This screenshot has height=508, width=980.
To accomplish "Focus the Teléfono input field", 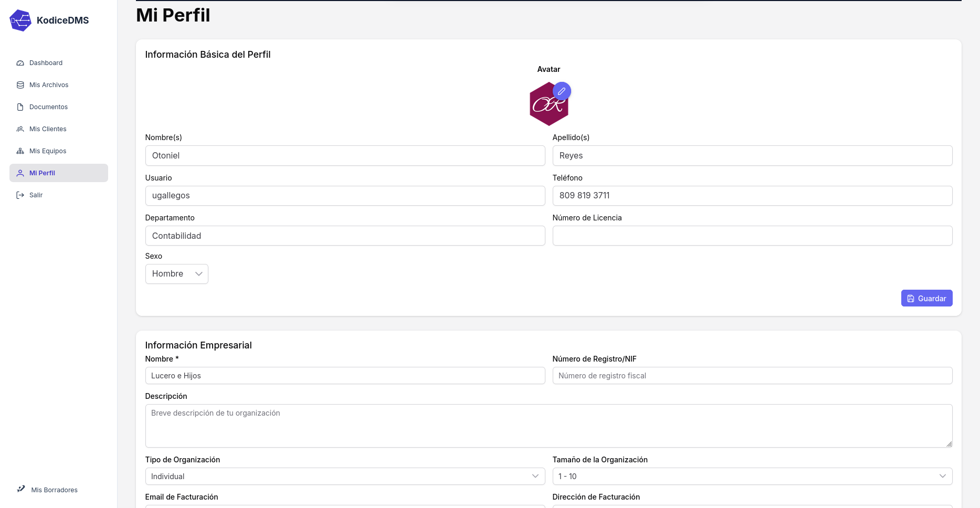I will pyautogui.click(x=752, y=196).
